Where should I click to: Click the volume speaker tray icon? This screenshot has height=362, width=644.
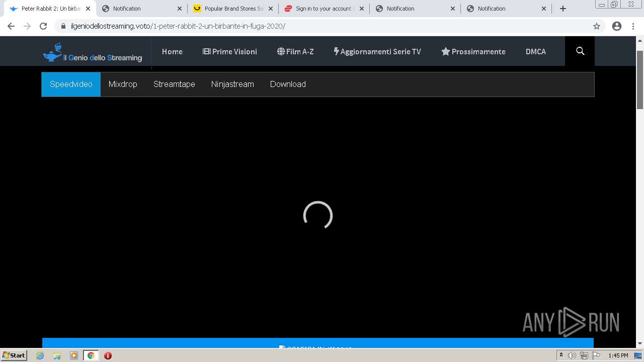coord(572,355)
